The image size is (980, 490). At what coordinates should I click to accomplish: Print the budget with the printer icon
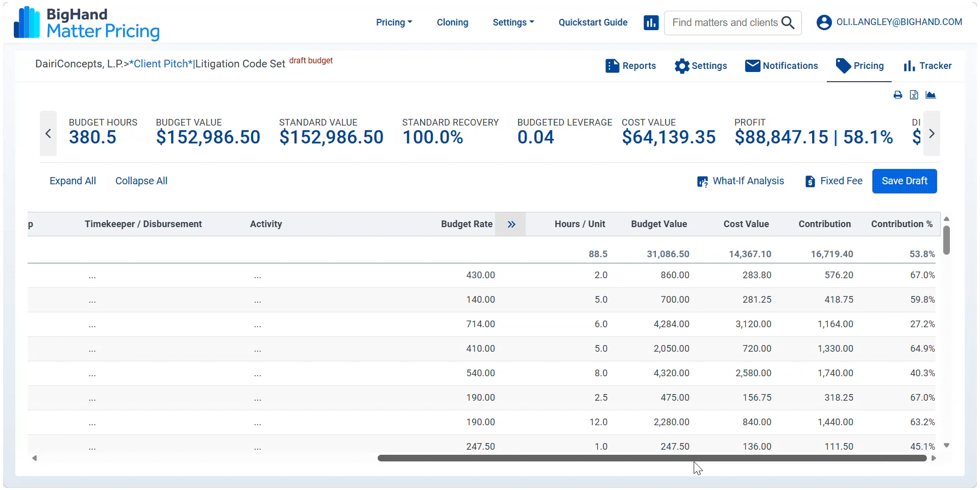tap(898, 95)
